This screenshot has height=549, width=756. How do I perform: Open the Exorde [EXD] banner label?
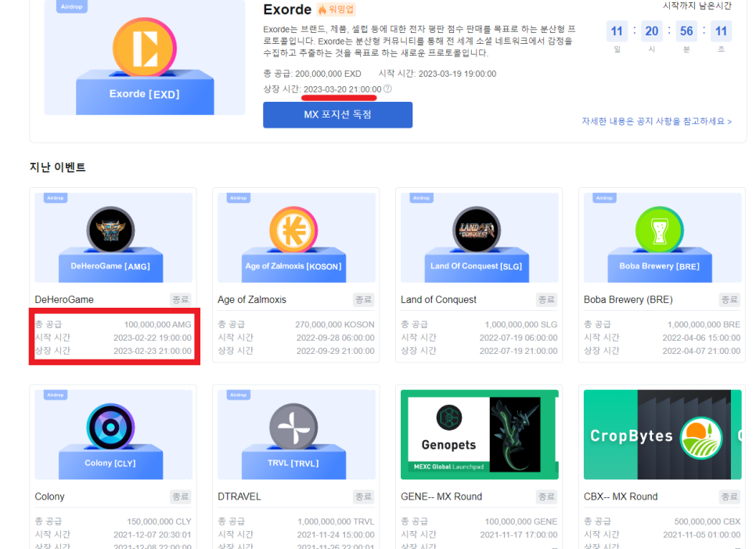click(145, 94)
